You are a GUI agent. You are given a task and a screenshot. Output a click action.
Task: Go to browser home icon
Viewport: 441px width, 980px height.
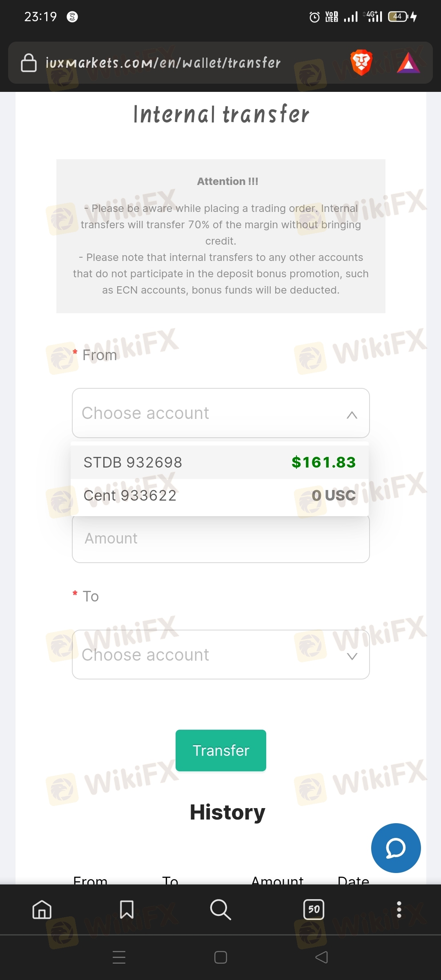click(x=42, y=909)
